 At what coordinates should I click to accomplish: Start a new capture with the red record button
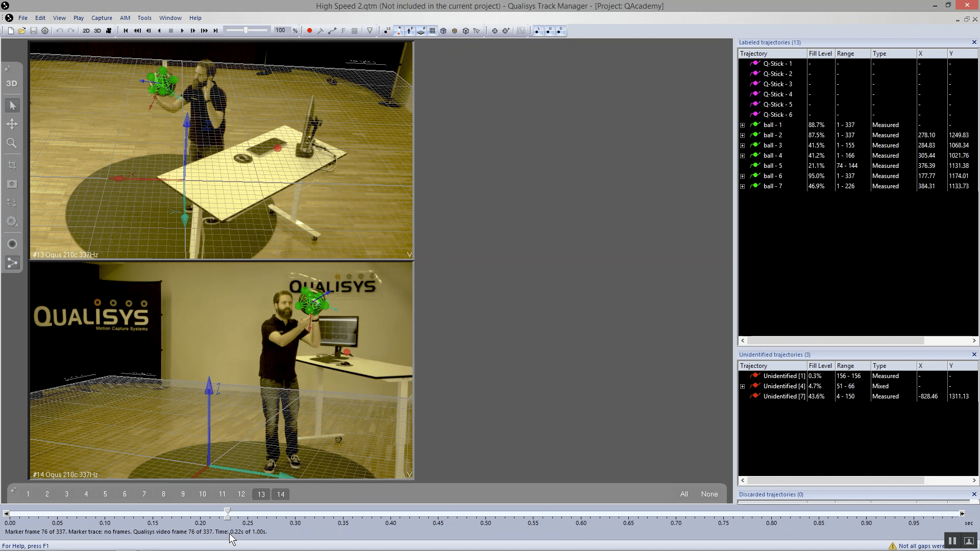point(309,31)
